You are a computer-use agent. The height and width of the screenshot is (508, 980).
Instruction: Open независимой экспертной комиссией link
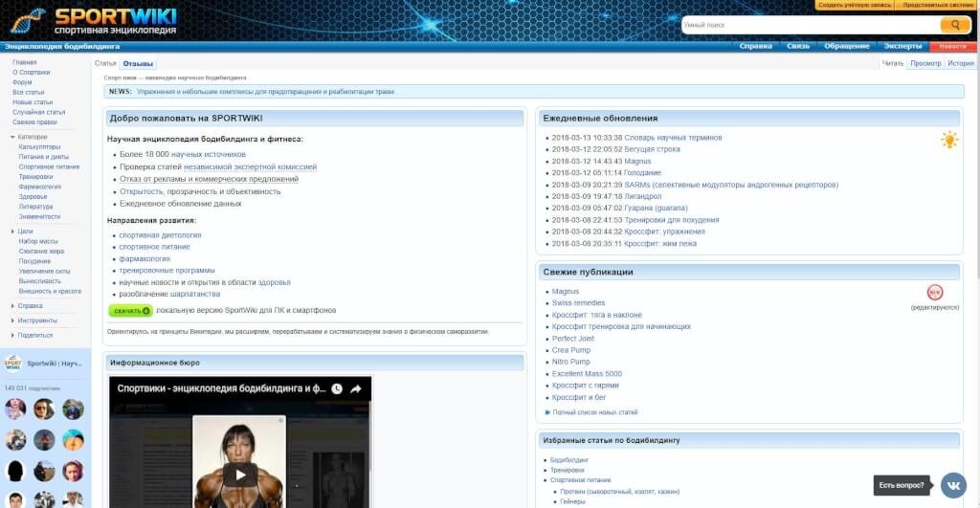250,166
